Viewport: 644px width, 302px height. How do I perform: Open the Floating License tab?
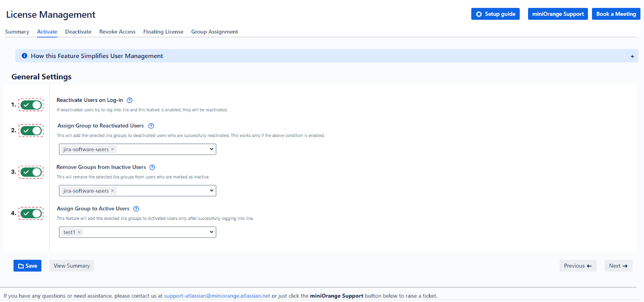(163, 32)
